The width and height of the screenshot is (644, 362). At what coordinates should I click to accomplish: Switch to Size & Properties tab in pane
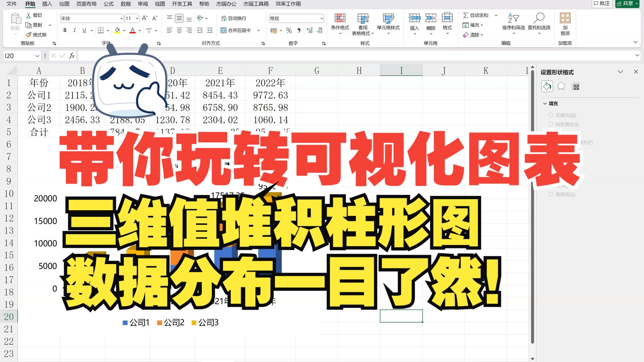[575, 87]
